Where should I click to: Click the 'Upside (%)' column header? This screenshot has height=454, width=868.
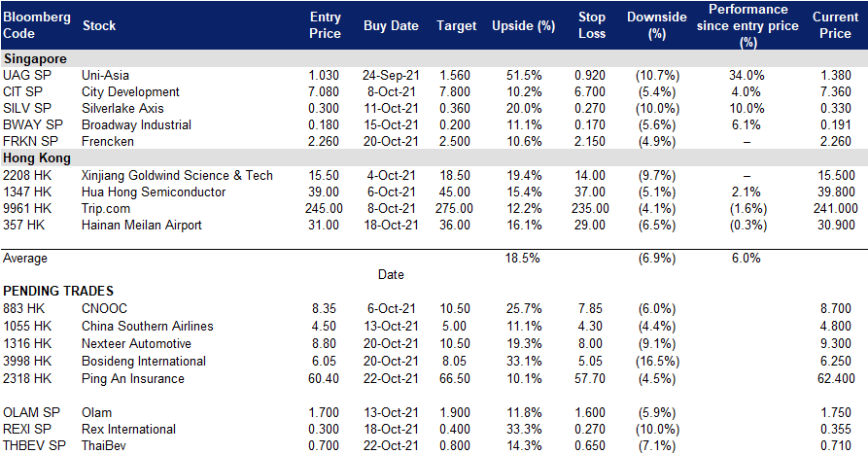523,25
